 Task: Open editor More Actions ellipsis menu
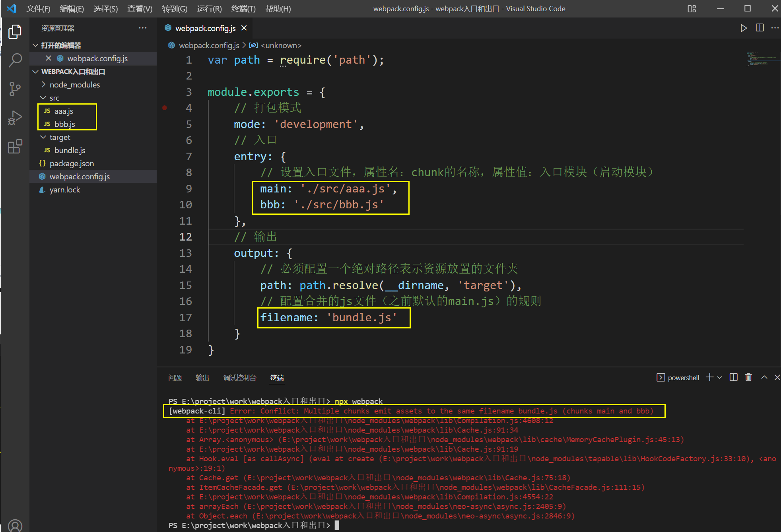775,28
